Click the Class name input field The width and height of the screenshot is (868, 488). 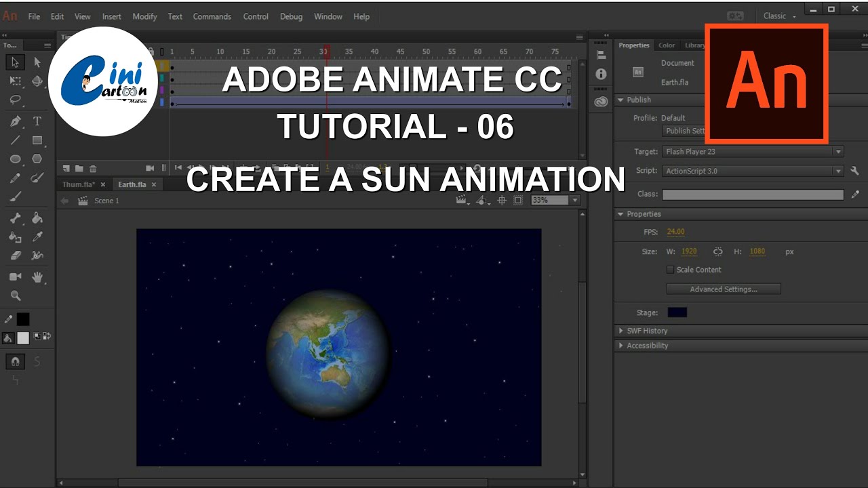click(x=753, y=194)
